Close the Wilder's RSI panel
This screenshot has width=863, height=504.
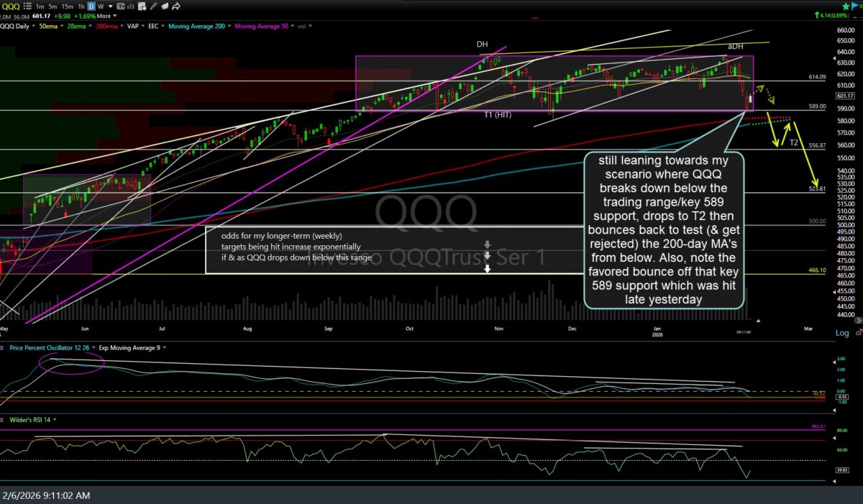(3, 419)
